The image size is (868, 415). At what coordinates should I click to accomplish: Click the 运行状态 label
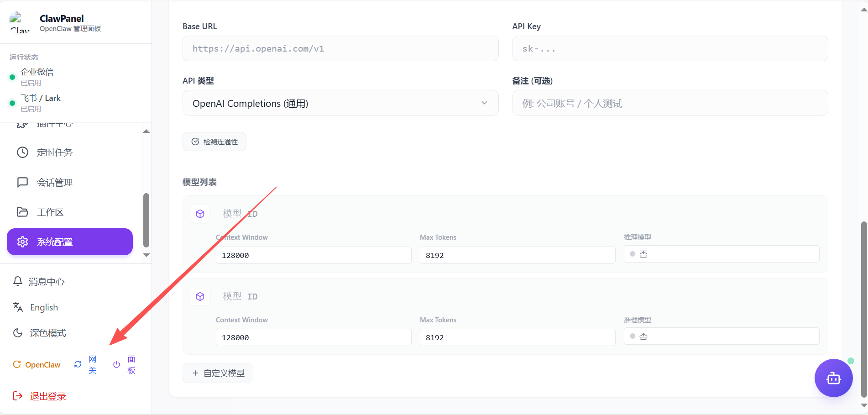[24, 57]
